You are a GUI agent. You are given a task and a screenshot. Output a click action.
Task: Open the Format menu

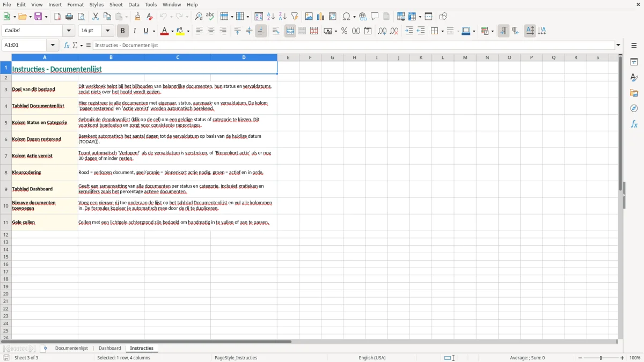[x=76, y=4]
